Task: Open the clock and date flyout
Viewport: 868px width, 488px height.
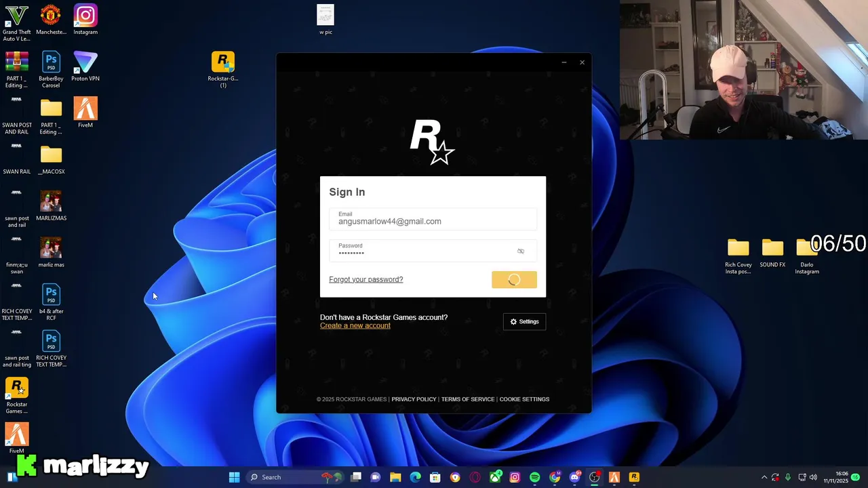Action: click(835, 477)
